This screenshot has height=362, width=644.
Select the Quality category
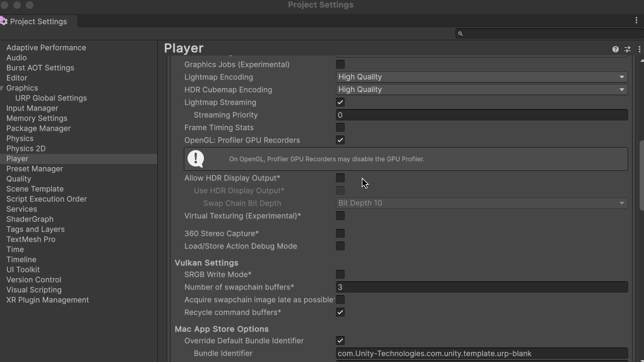click(18, 179)
